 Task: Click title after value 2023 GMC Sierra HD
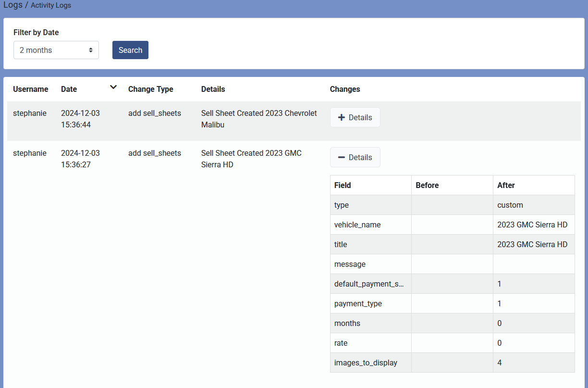[532, 244]
